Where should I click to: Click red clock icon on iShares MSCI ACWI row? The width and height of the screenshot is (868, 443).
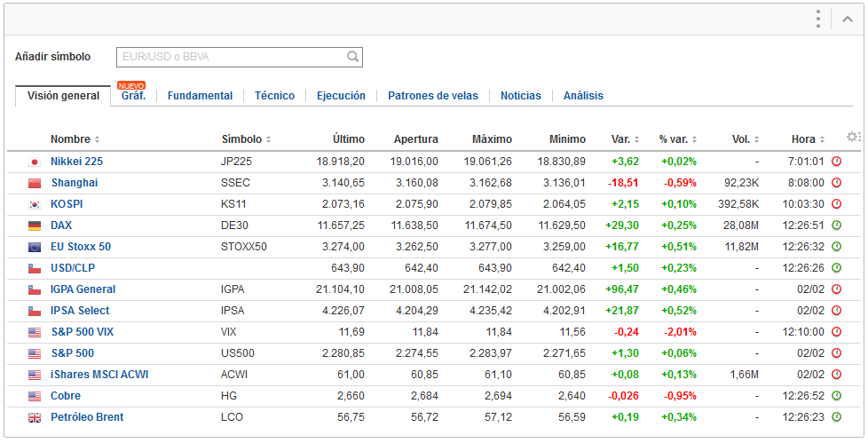(836, 375)
